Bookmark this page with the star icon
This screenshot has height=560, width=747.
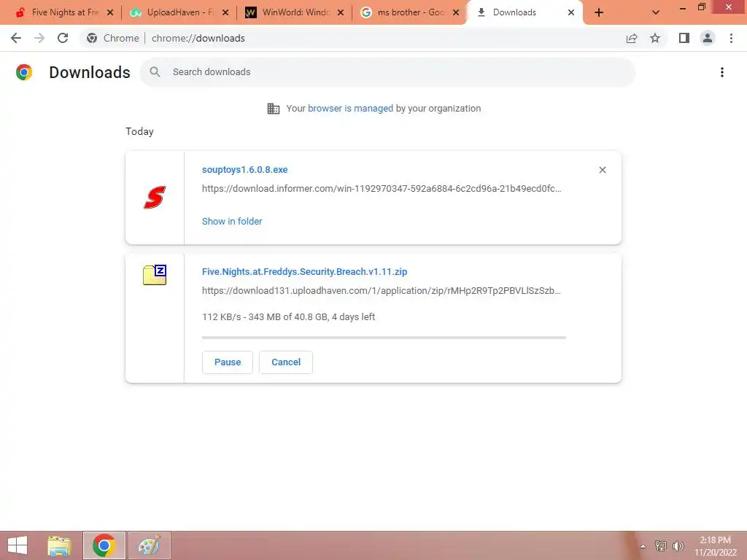tap(655, 38)
